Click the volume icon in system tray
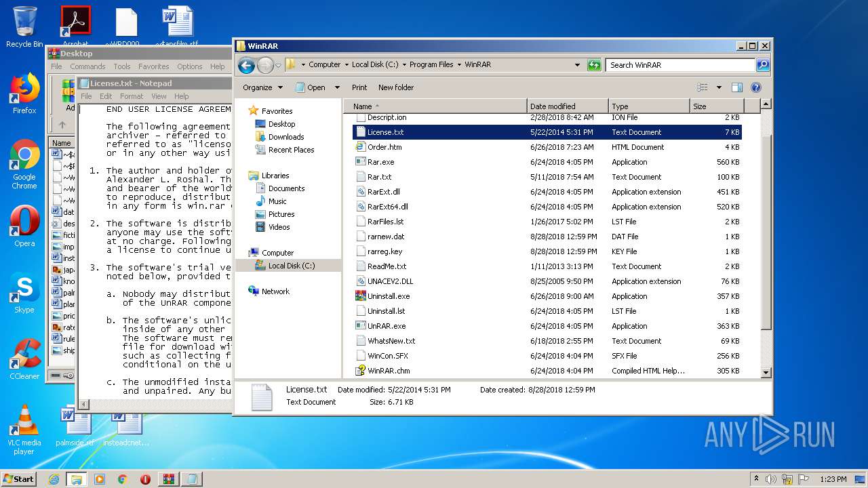The height and width of the screenshot is (488, 868). [770, 479]
